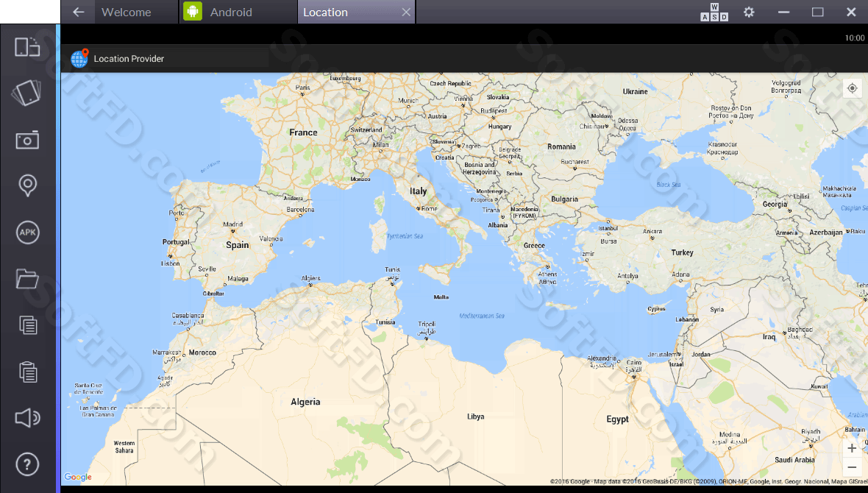This screenshot has width=868, height=493.
Task: Click the Hungary label on the map
Action: [x=499, y=127]
